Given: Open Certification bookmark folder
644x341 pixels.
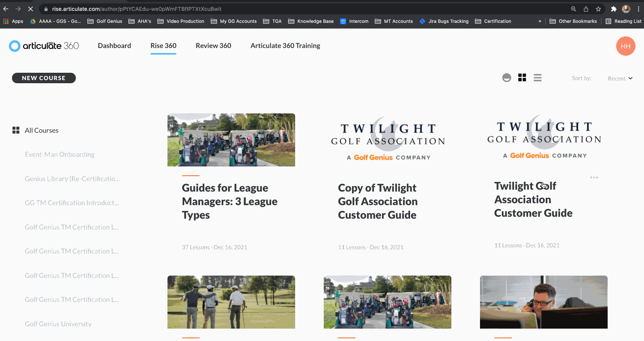Looking at the screenshot, I should pyautogui.click(x=493, y=21).
